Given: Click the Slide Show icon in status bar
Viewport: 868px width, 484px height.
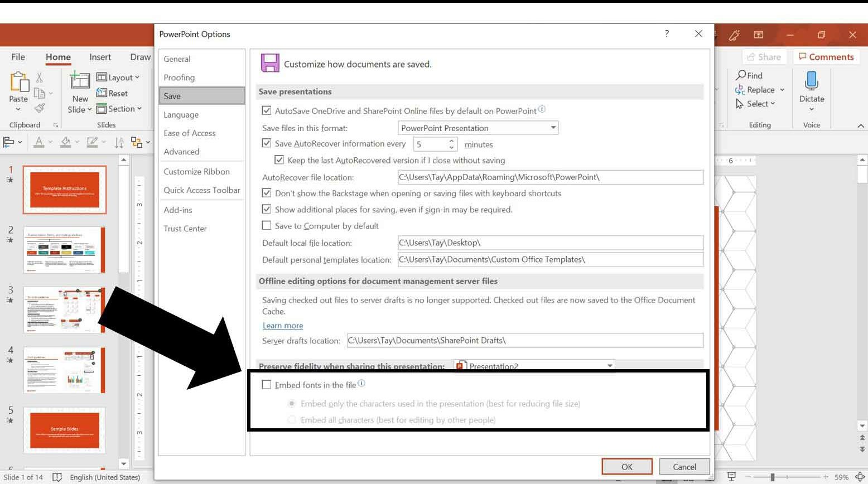Looking at the screenshot, I should [731, 477].
